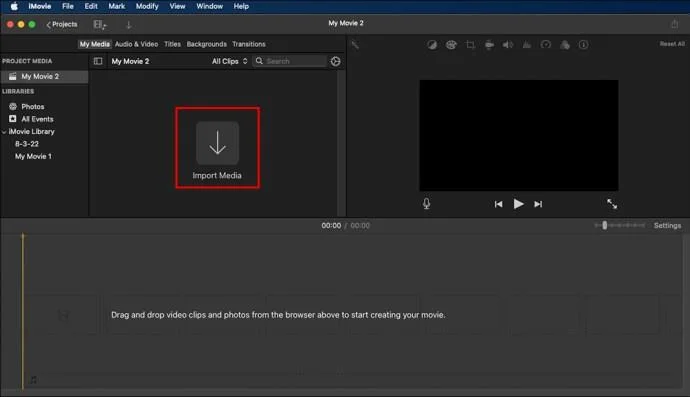The image size is (690, 397).
Task: Select My Movie 1 event
Action: pyautogui.click(x=33, y=156)
